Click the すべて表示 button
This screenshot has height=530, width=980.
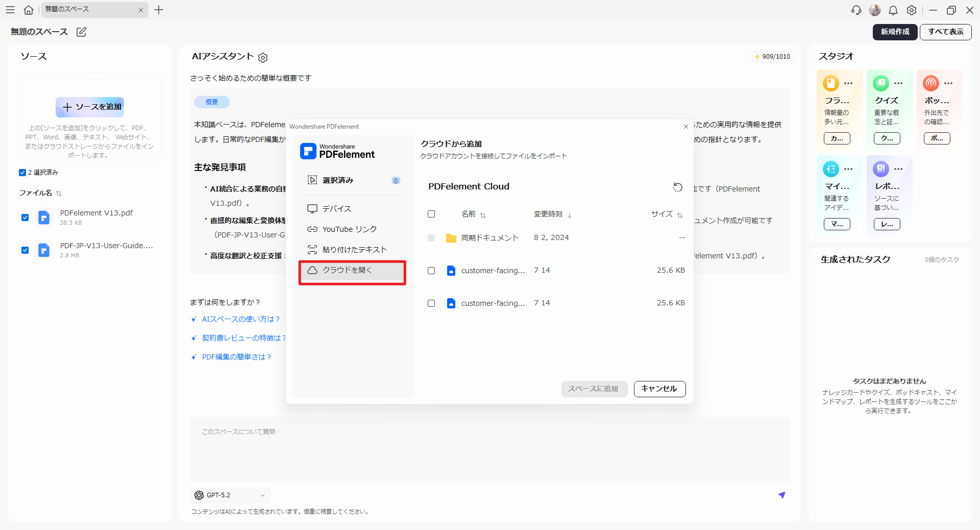click(946, 32)
